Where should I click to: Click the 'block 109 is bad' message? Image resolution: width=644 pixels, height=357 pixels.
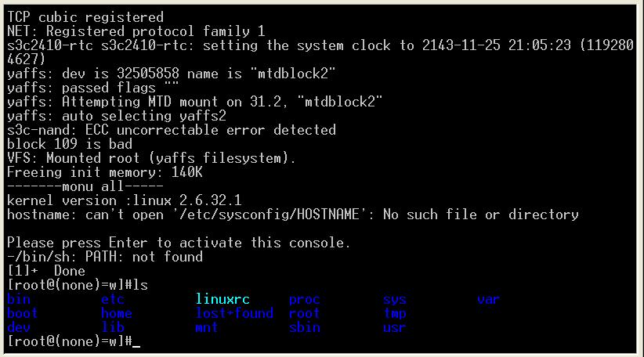coord(69,144)
